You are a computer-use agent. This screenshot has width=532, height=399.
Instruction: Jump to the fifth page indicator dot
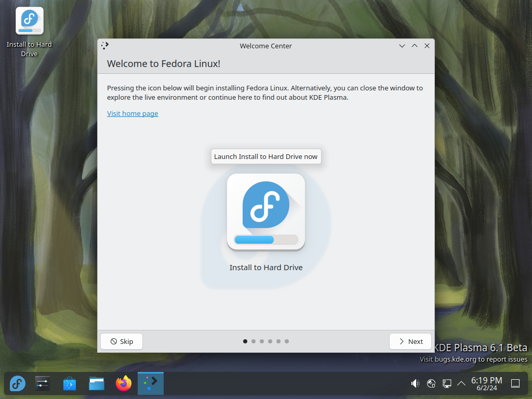click(278, 341)
